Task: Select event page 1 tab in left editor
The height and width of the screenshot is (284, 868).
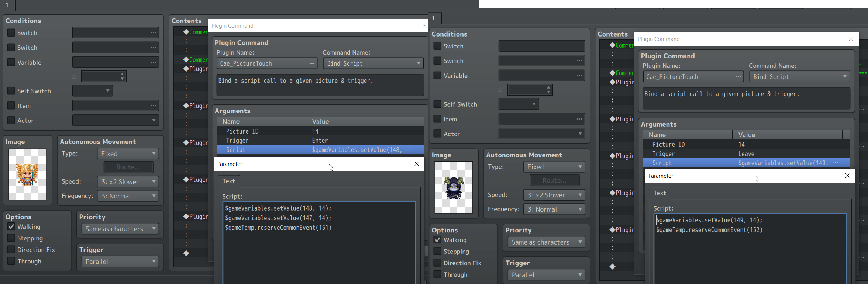Action: [x=7, y=5]
